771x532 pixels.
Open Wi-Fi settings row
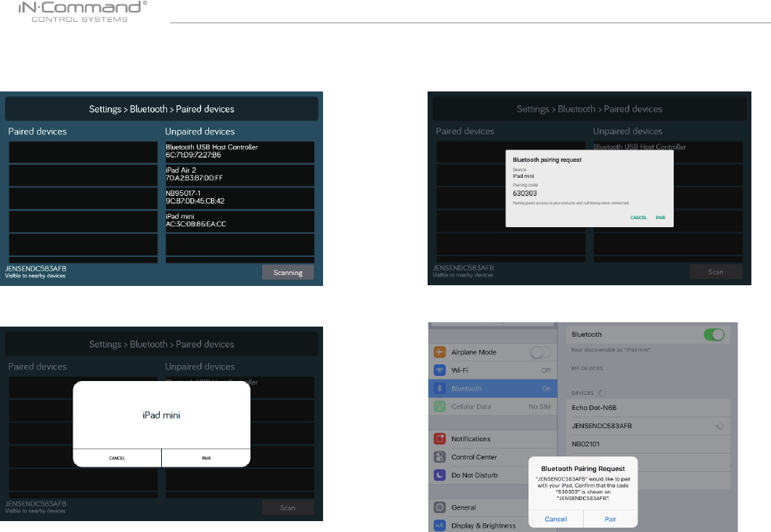(493, 370)
